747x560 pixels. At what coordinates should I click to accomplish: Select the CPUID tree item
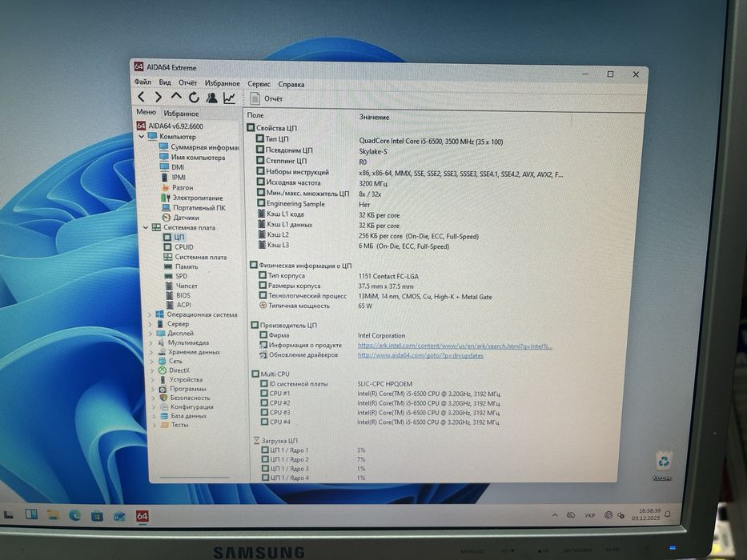(179, 247)
